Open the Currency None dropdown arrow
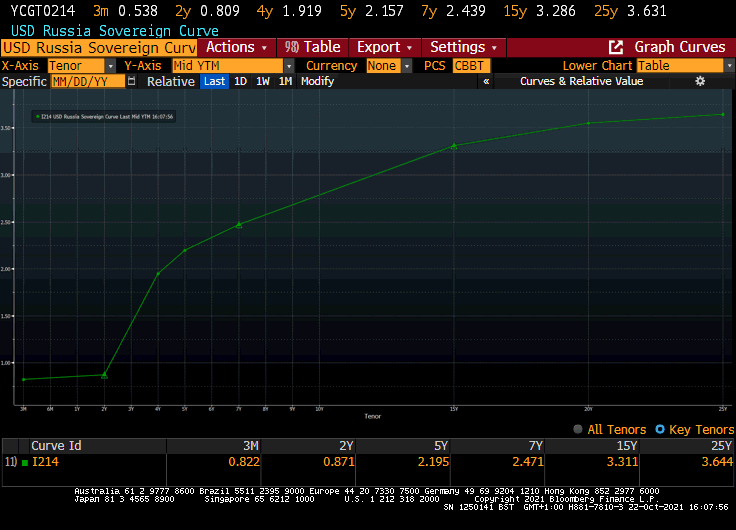Screen dimensions: 736x530 pyautogui.click(x=407, y=66)
